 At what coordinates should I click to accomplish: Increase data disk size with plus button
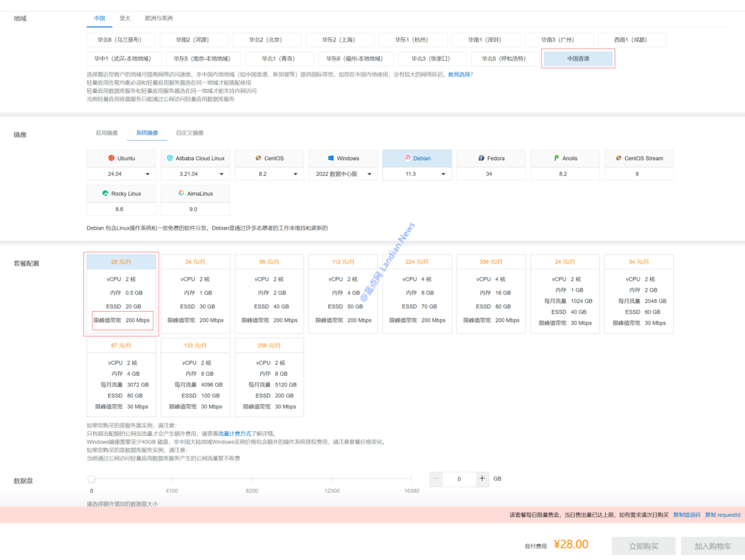coord(482,479)
